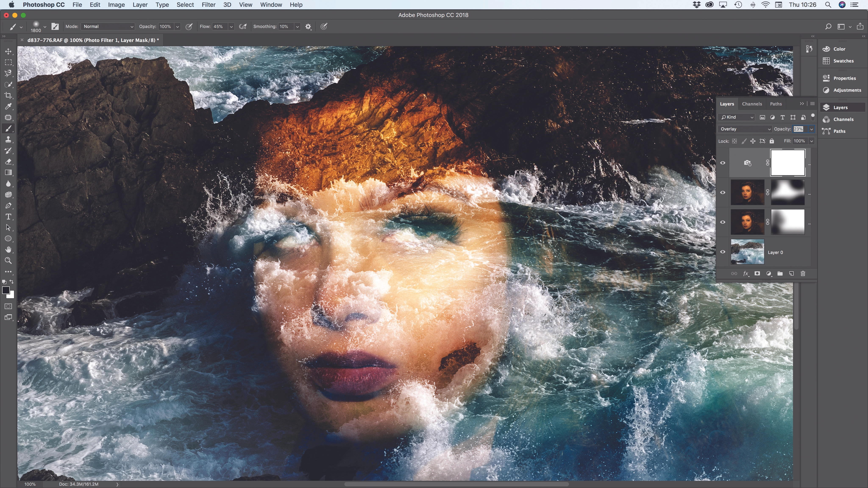The width and height of the screenshot is (868, 488).
Task: Toggle lock all layer attributes
Action: pos(772,141)
